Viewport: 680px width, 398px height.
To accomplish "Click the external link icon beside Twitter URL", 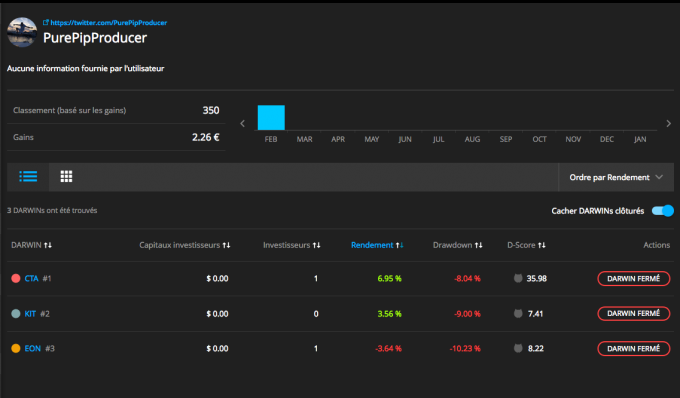I will click(x=46, y=23).
